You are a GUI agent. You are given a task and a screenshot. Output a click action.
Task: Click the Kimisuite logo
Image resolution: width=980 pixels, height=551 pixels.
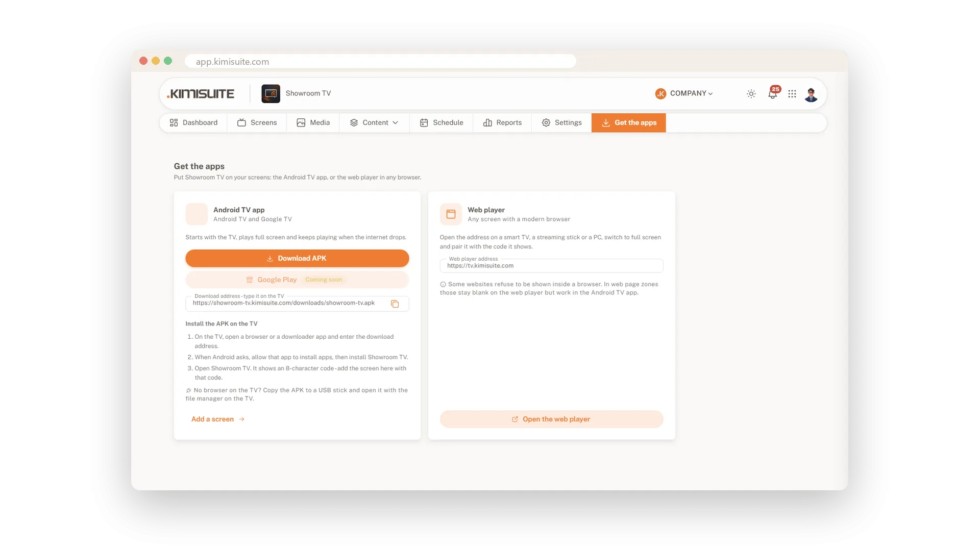pos(201,93)
